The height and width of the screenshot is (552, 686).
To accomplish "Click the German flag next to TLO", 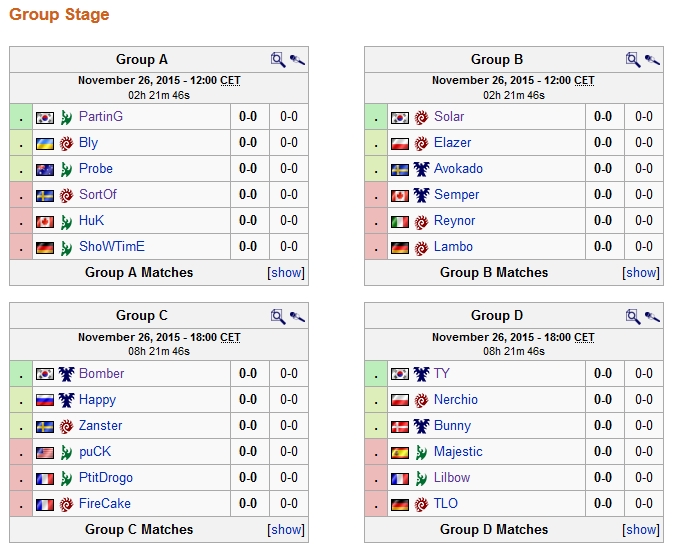I will coord(400,504).
